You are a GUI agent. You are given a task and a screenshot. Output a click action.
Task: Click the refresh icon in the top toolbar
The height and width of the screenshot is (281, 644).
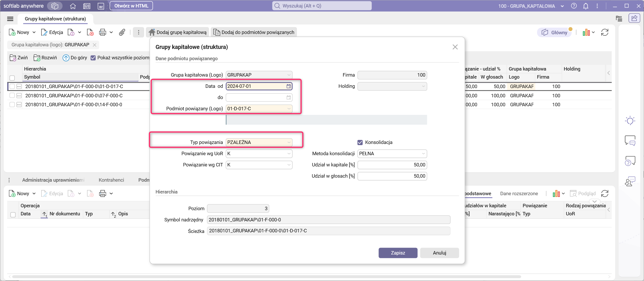pos(605,33)
